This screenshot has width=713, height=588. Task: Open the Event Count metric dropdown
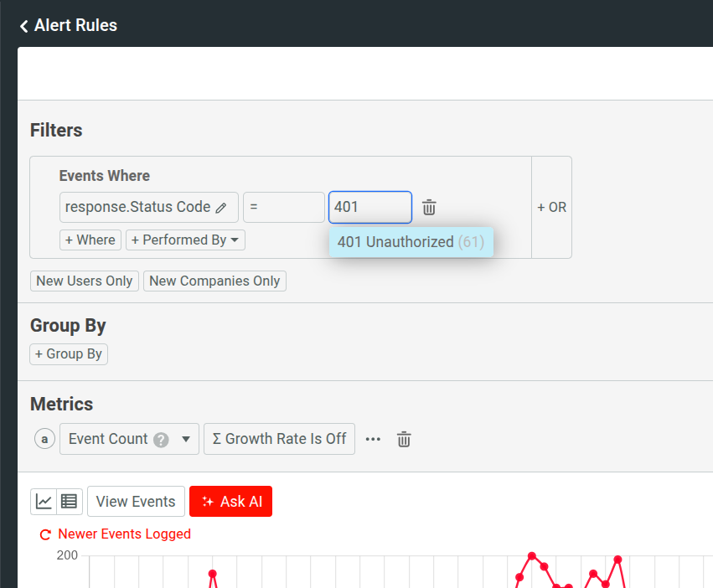[x=186, y=439]
